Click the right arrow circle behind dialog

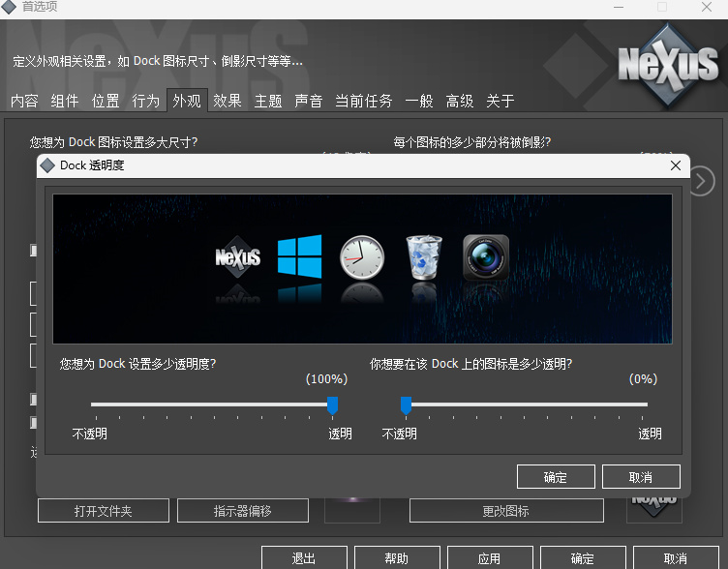pos(702,181)
